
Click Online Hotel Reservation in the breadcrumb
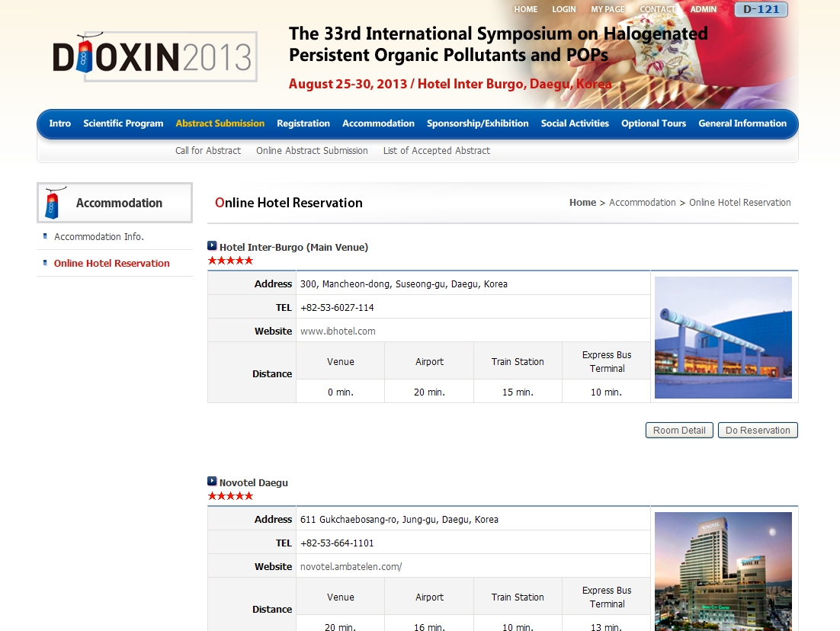740,203
